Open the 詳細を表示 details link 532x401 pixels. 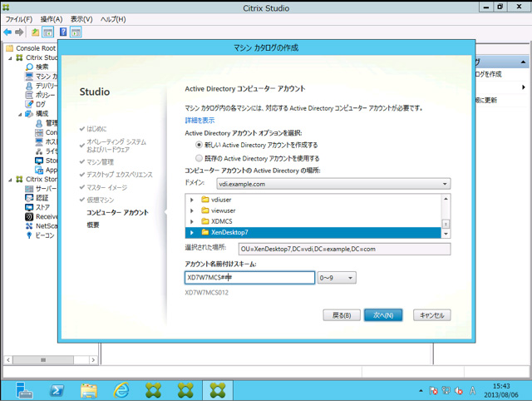click(199, 120)
